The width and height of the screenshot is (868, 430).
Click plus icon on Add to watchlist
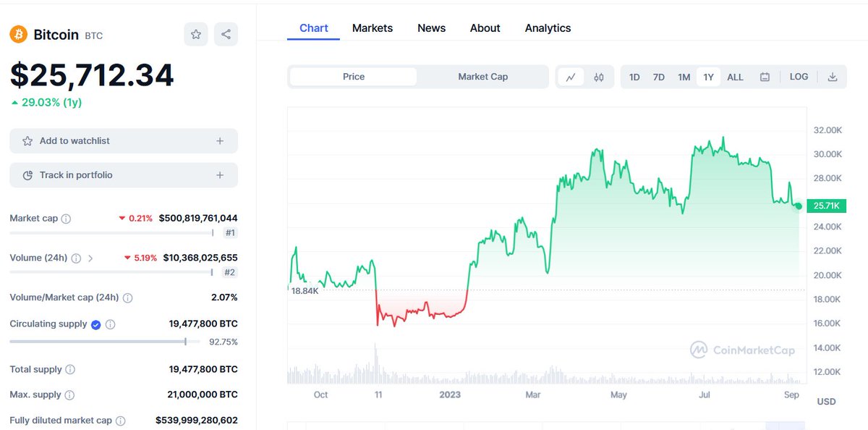[x=220, y=141]
